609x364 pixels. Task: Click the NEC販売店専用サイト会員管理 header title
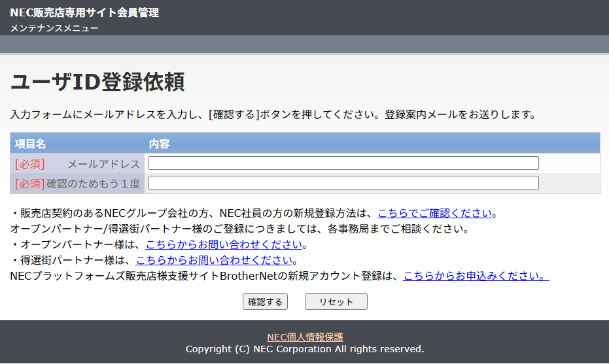(x=84, y=12)
